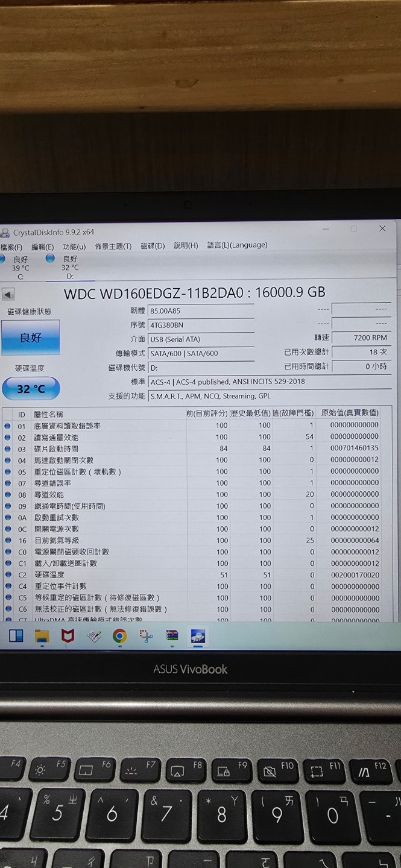Viewport: 401px width, 868px height.
Task: Open the 功能(u) menu
Action: 74,247
